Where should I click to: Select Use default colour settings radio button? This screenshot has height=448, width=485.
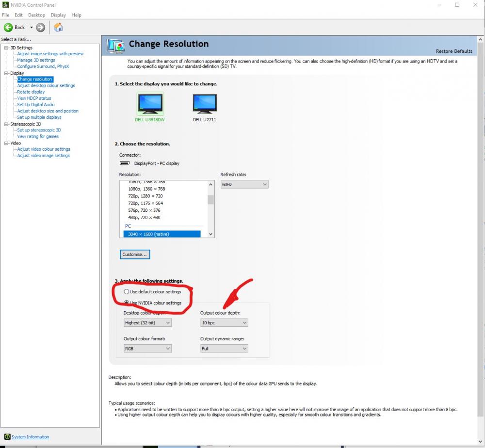pos(126,291)
